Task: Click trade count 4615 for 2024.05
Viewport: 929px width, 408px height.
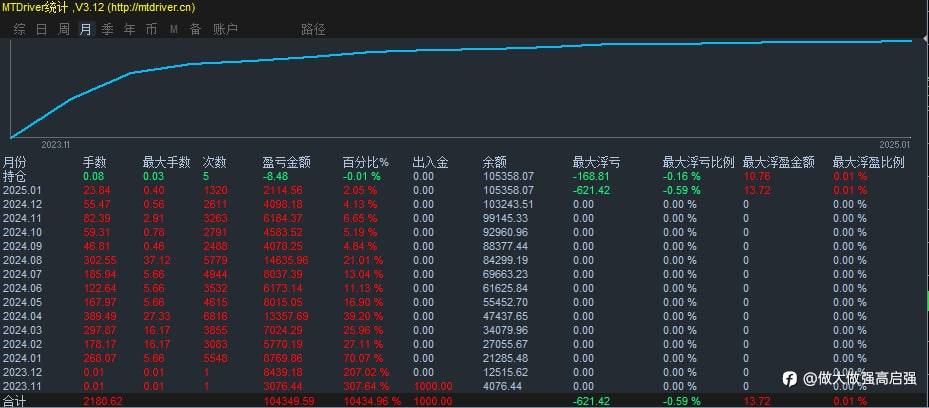Action: (214, 302)
